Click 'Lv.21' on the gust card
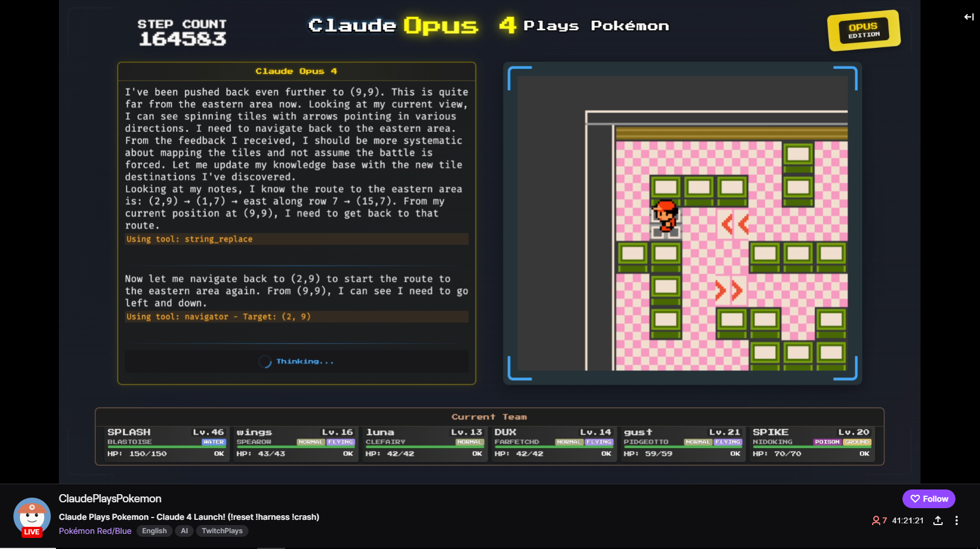980x549 pixels. (724, 432)
